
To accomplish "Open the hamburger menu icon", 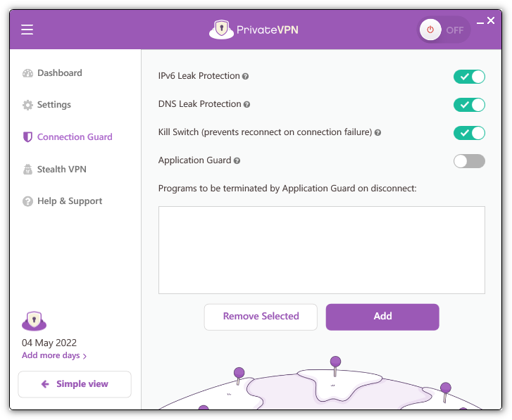I will coord(27,30).
